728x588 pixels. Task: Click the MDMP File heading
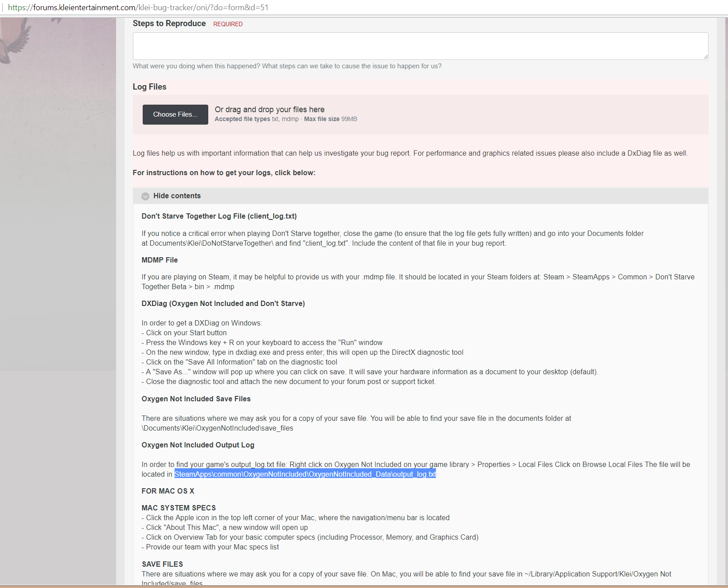(160, 260)
